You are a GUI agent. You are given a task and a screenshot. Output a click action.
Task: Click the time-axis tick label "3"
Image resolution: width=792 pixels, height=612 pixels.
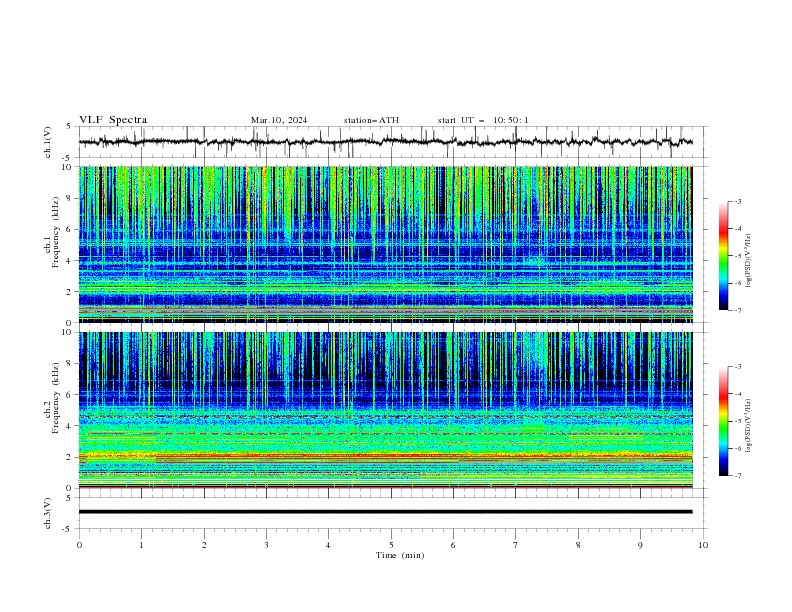[x=266, y=545]
